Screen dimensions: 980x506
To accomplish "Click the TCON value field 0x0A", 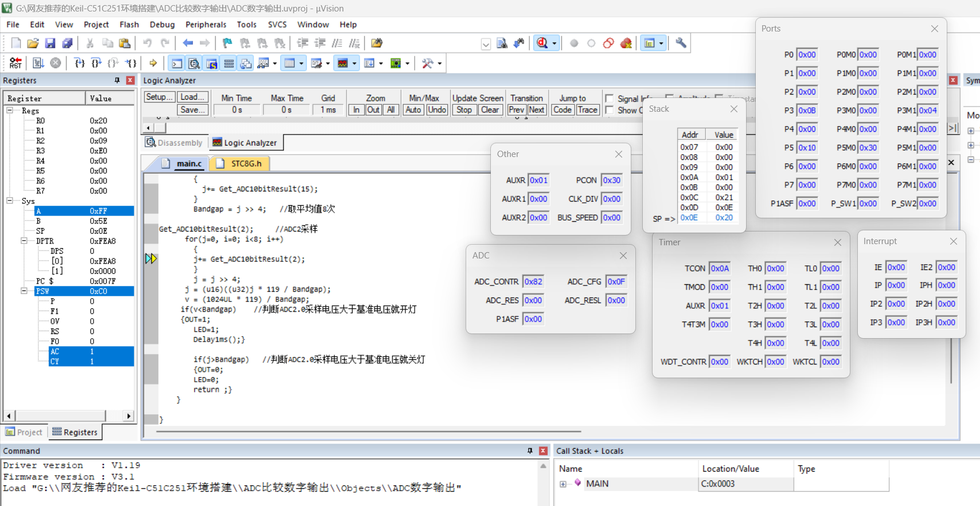I will pyautogui.click(x=720, y=268).
